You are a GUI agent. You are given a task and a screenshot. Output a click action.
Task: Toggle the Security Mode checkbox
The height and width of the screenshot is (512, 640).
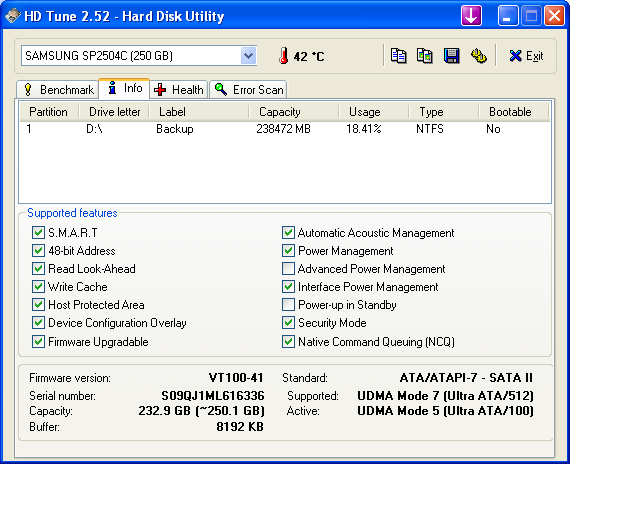tap(288, 323)
